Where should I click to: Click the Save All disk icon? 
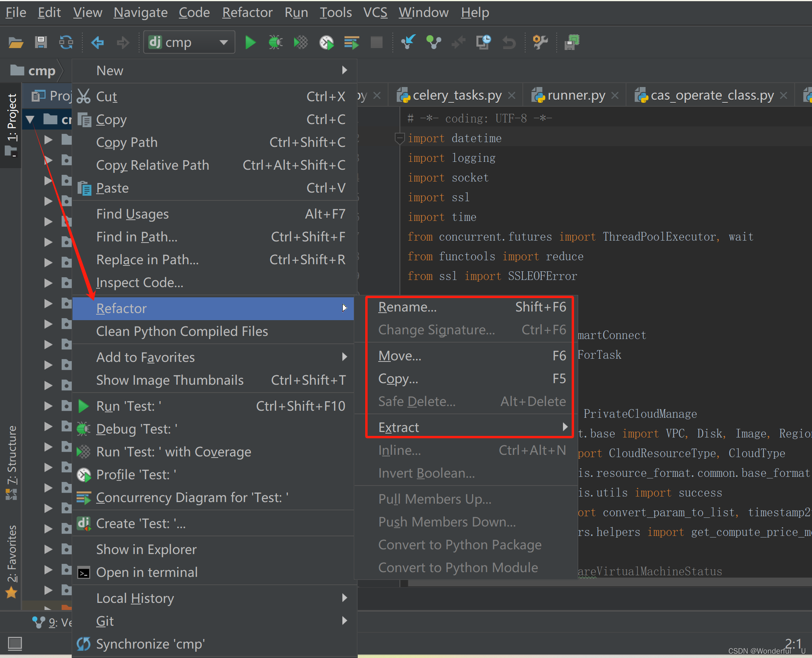click(41, 43)
